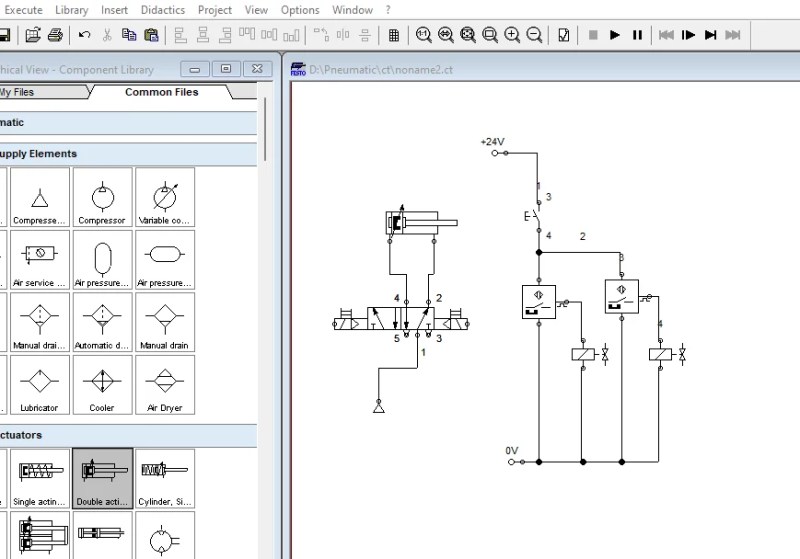Select the Compressor component in the library
This screenshot has height=559, width=800.
103,197
